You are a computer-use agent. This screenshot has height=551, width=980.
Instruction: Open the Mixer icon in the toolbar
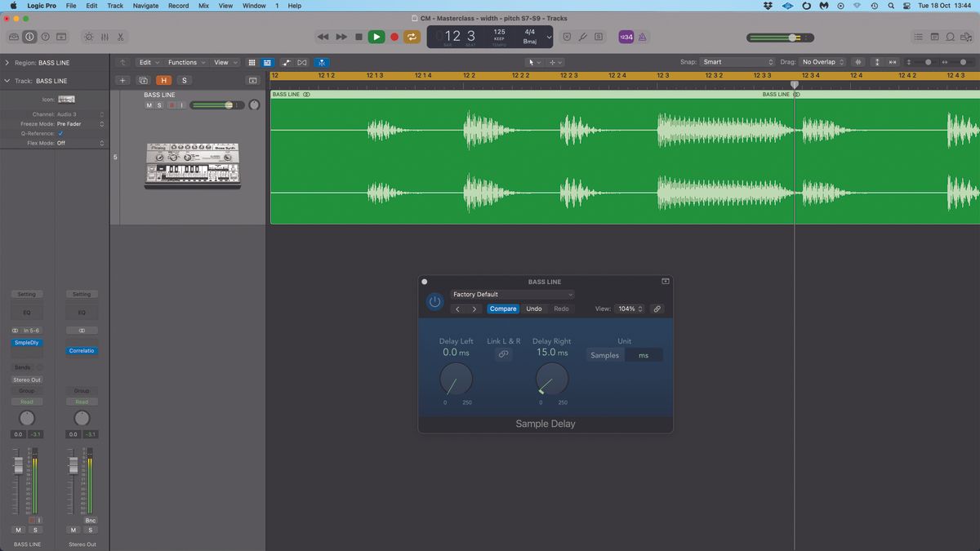[x=105, y=37]
